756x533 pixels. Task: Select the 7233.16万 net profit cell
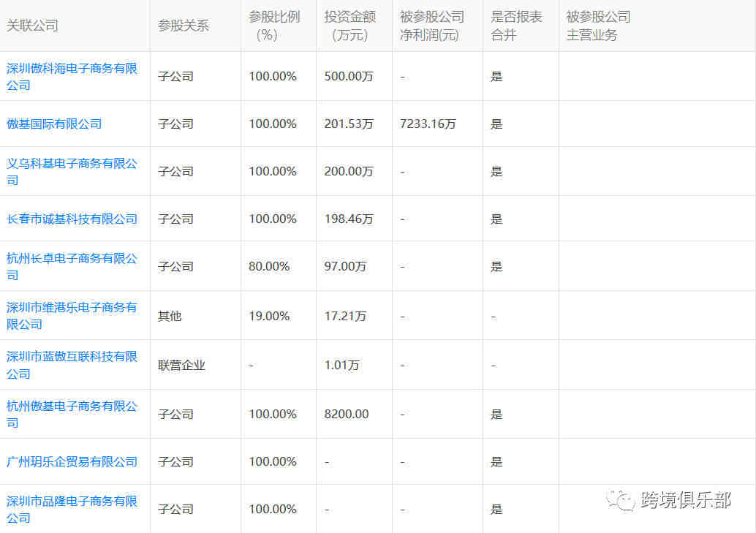tap(428, 124)
